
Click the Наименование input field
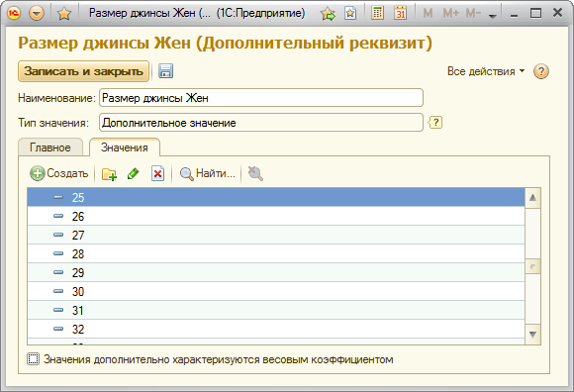(261, 98)
